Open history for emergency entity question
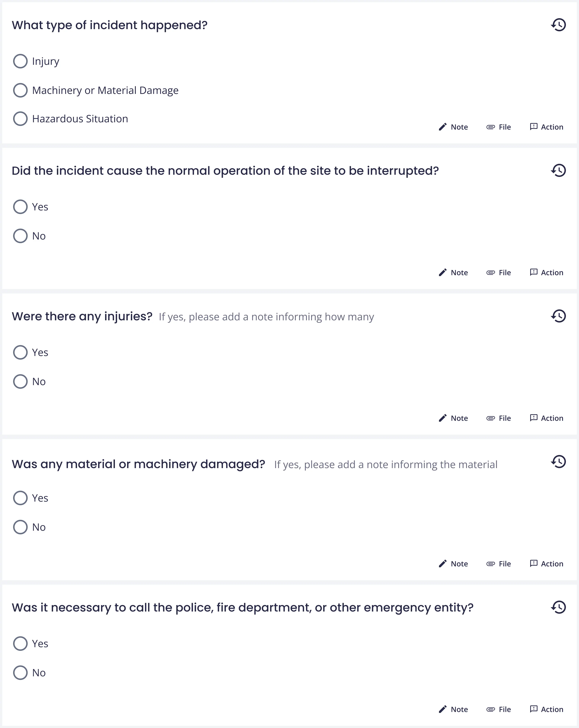This screenshot has height=728, width=579. tap(558, 607)
